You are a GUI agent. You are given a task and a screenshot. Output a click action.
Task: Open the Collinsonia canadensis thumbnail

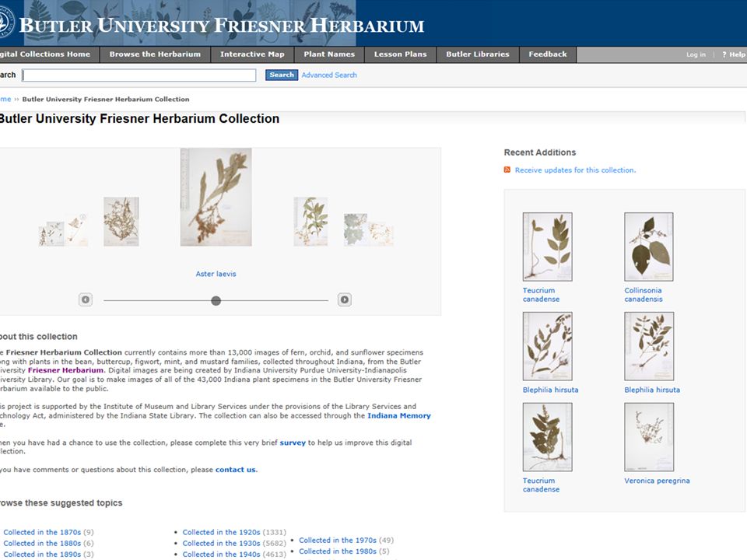[649, 247]
